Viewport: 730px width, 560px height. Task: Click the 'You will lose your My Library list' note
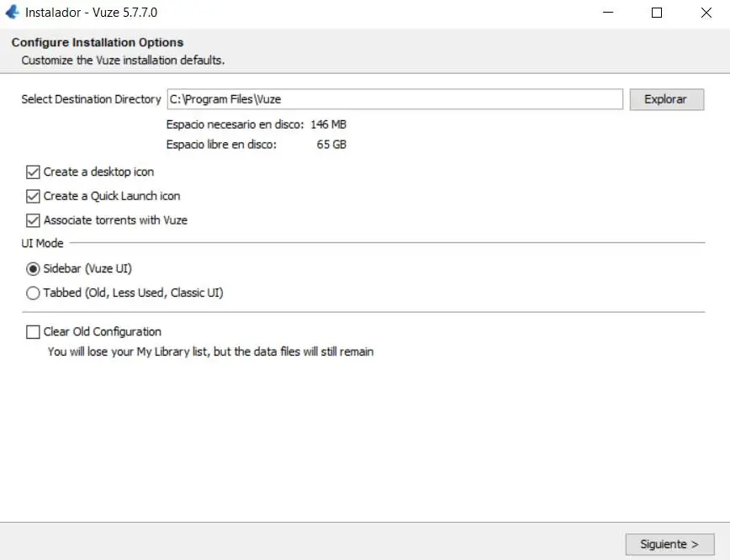coord(210,351)
